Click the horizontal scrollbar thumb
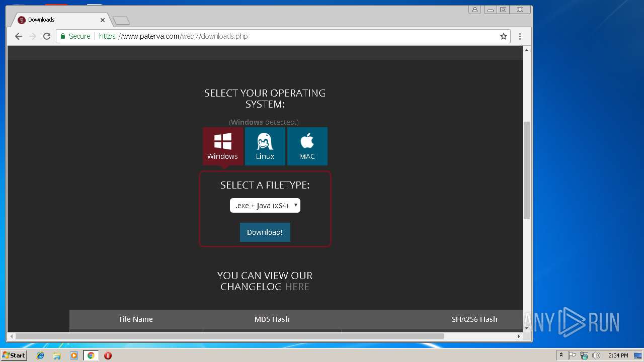Screen dimensions: 644x362 point(229,336)
